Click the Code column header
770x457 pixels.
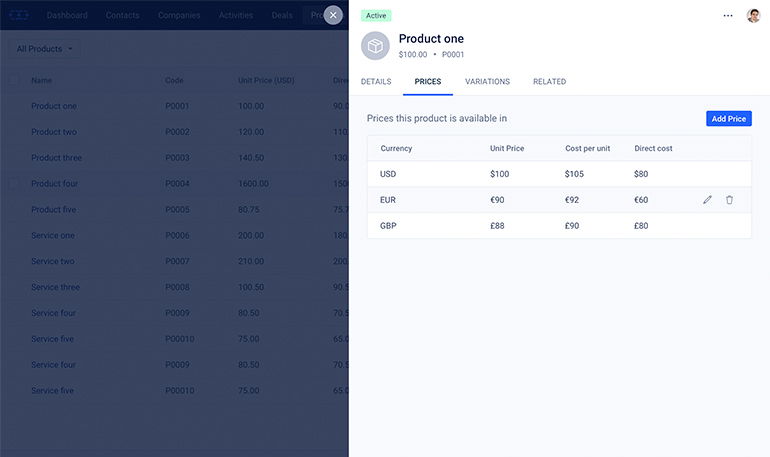click(174, 80)
